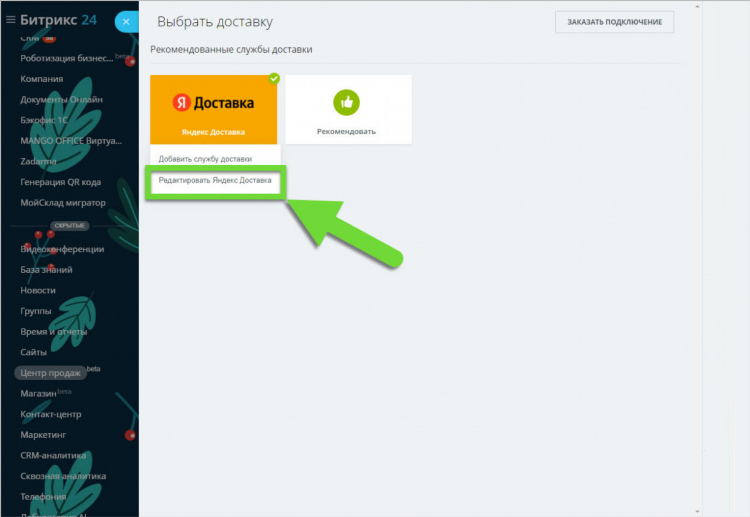Open МойСклад мигратор in the sidebar
The image size is (750, 517).
tap(63, 203)
